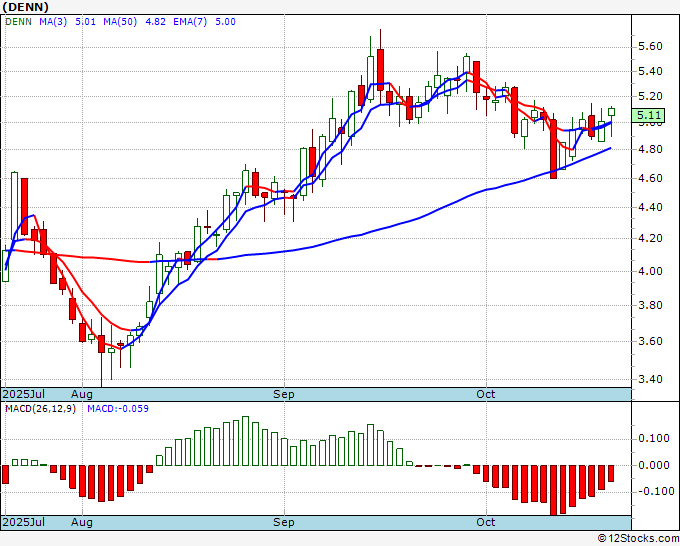The height and width of the screenshot is (546, 680).
Task: Click Aug on price chart time axis
Action: (82, 394)
